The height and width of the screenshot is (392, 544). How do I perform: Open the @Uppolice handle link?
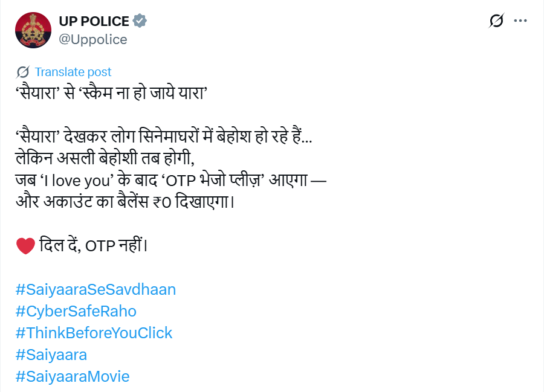[93, 39]
